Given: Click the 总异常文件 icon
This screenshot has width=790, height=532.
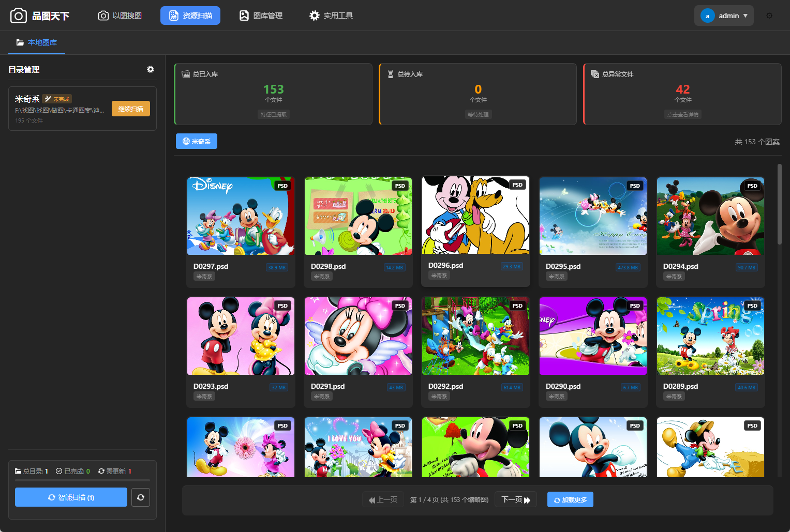Looking at the screenshot, I should (x=595, y=74).
